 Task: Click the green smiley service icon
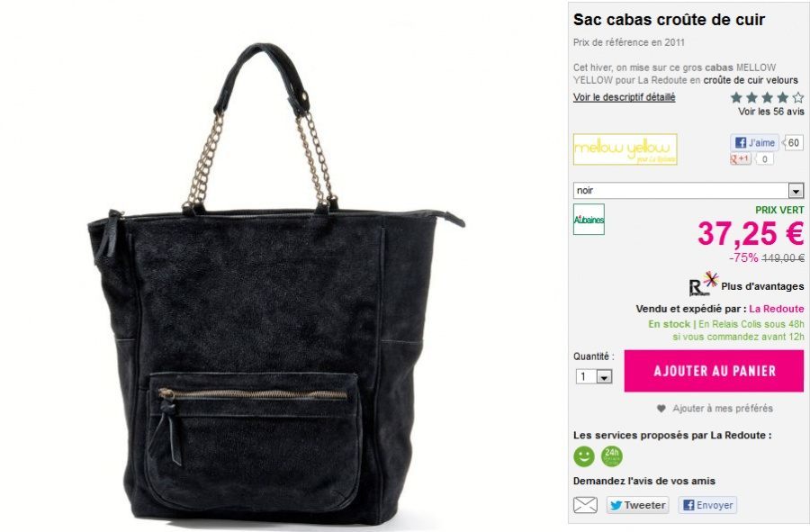(x=584, y=456)
